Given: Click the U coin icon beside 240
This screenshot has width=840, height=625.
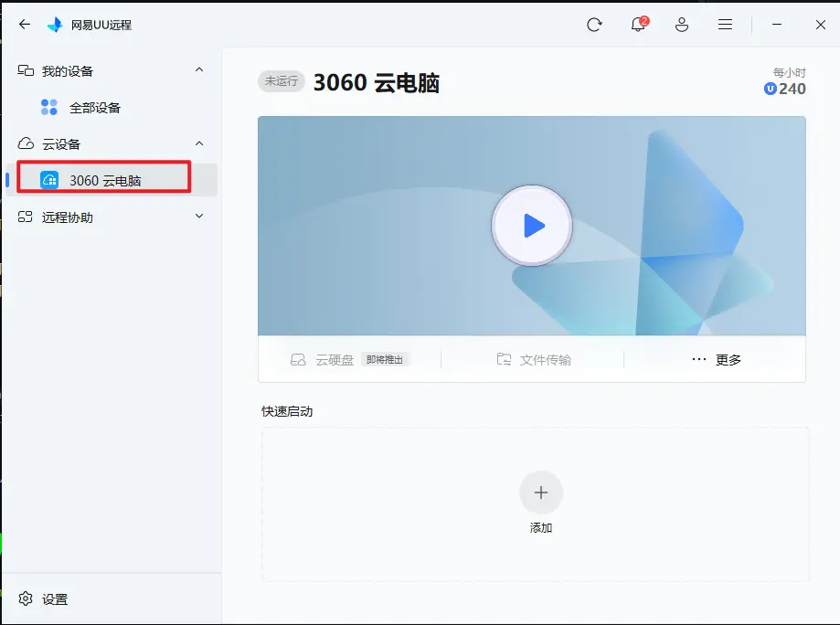Looking at the screenshot, I should click(771, 89).
